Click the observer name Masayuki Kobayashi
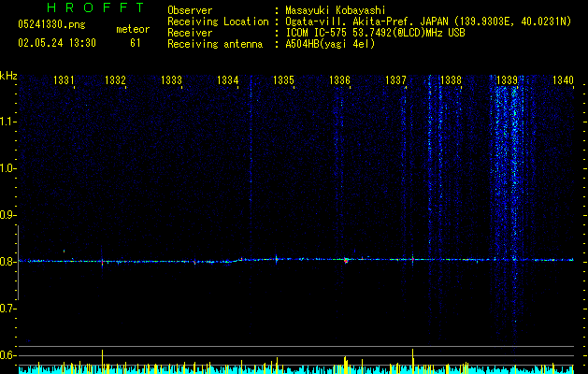Image resolution: width=588 pixels, height=374 pixels. (x=336, y=10)
